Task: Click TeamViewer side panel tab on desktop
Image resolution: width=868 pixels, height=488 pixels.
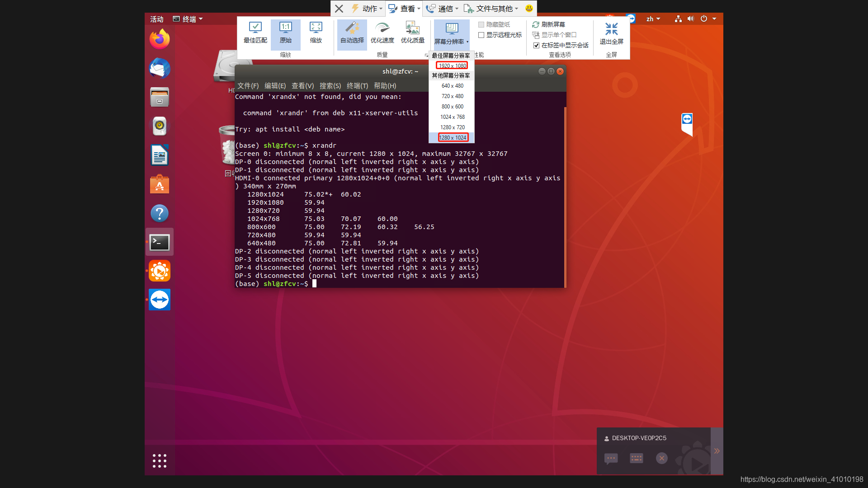Action: (x=687, y=124)
